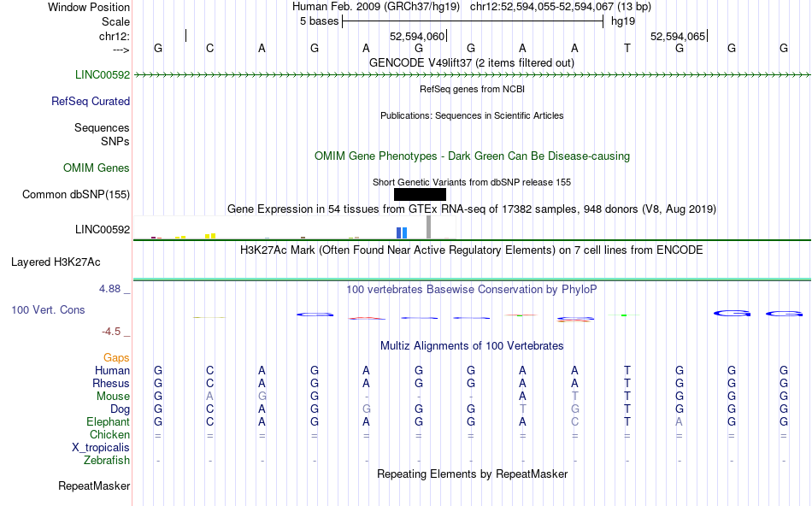
Task: Click the -4.5 lower conservation axis value
Action: coord(111,332)
